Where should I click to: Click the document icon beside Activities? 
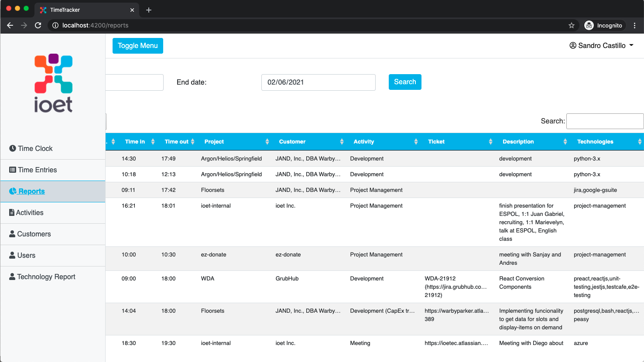12,212
